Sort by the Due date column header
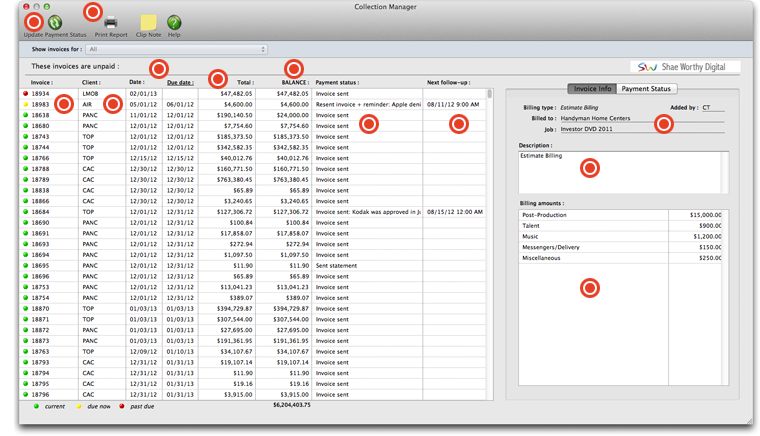 click(x=180, y=83)
